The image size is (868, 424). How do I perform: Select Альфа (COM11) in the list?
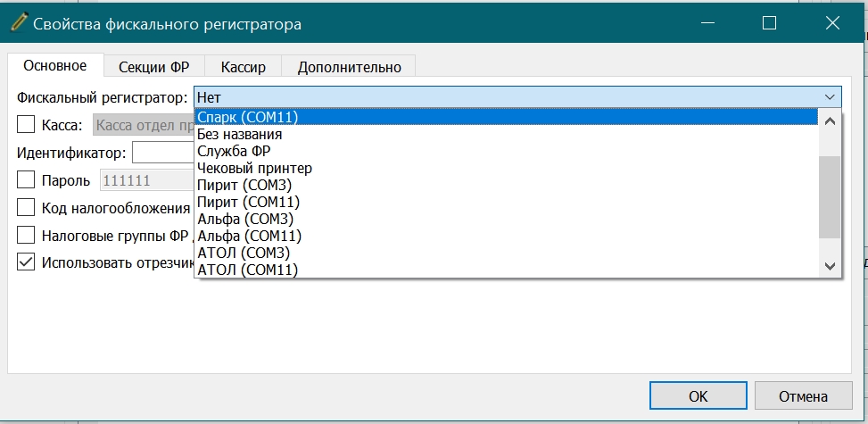click(506, 237)
